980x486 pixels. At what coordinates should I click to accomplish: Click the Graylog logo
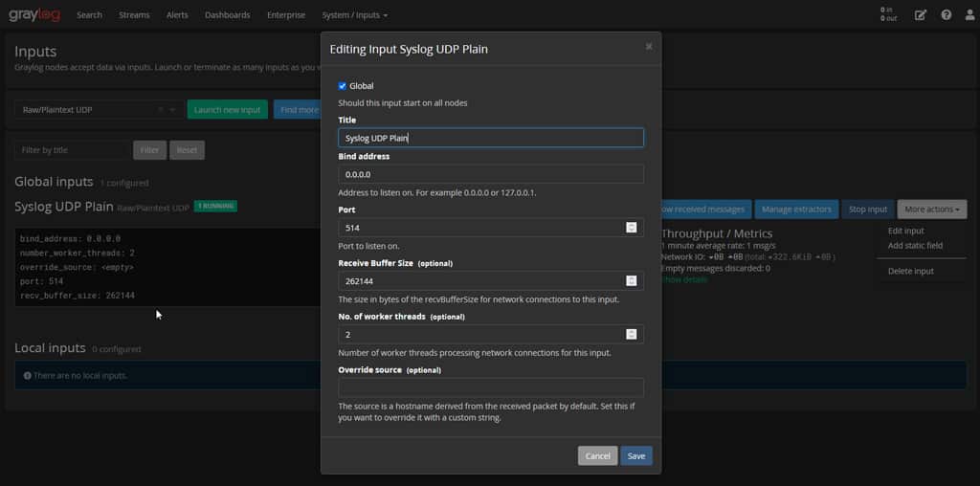34,15
